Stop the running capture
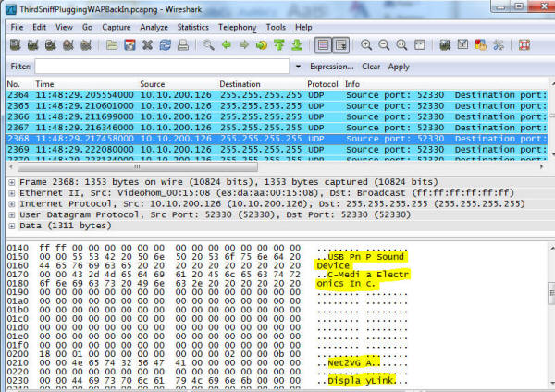The height and width of the screenshot is (392, 555). coord(68,45)
